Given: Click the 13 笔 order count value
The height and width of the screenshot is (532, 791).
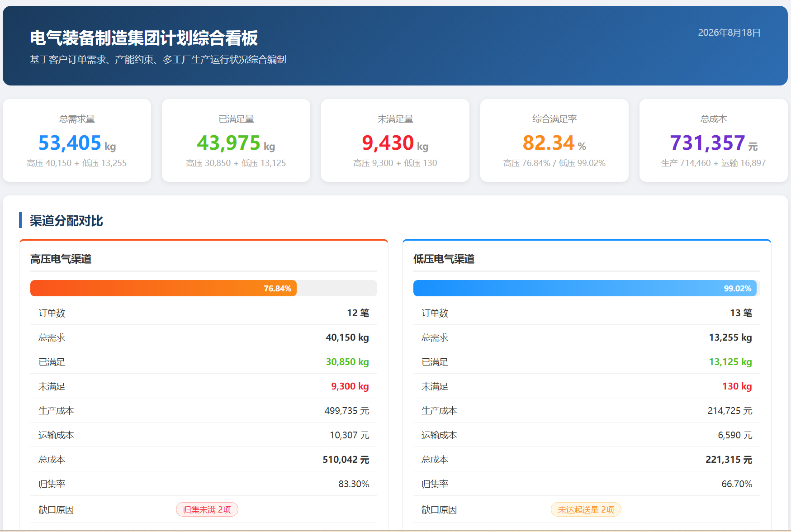Looking at the screenshot, I should coord(741,313).
